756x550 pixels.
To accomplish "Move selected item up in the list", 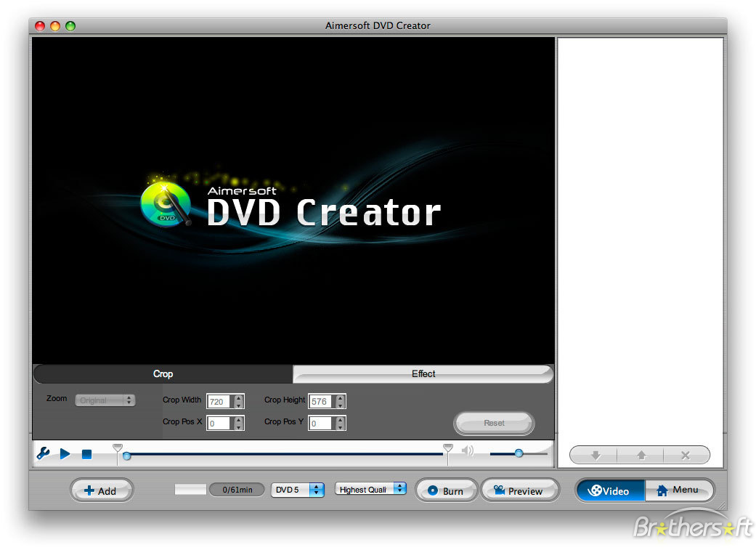I will (x=641, y=455).
